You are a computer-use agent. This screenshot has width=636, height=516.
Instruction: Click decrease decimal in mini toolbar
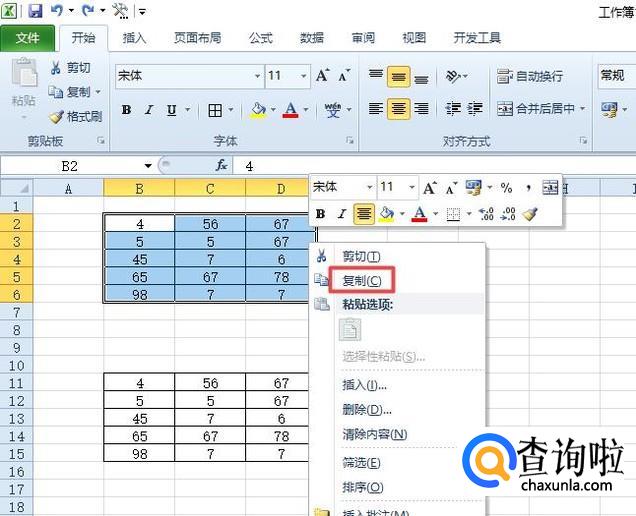508,213
